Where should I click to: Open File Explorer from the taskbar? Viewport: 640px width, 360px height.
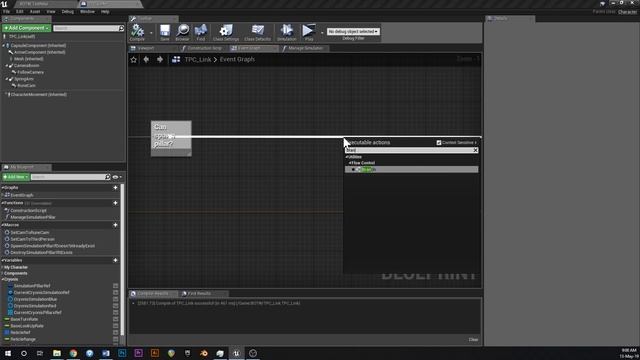click(57, 353)
